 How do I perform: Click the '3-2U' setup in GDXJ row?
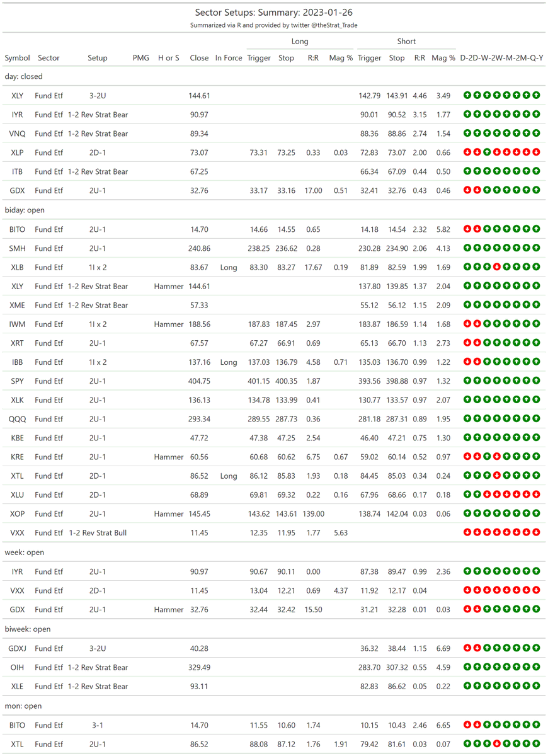[98, 649]
